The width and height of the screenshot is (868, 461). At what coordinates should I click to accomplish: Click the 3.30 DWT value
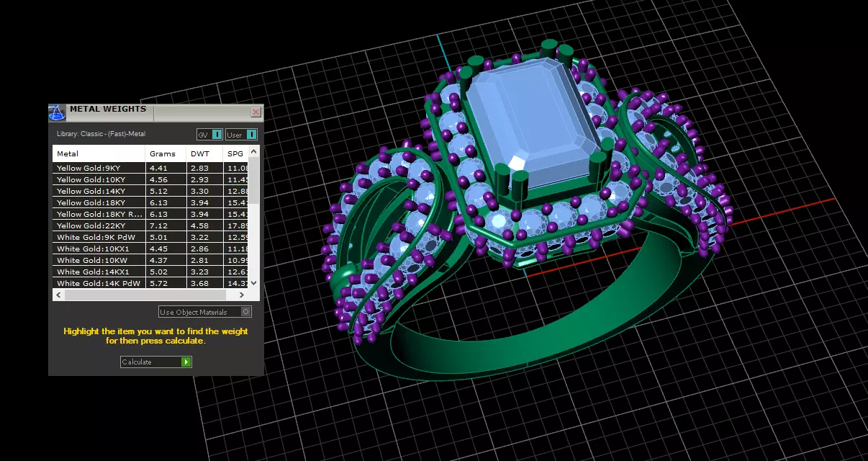[199, 191]
